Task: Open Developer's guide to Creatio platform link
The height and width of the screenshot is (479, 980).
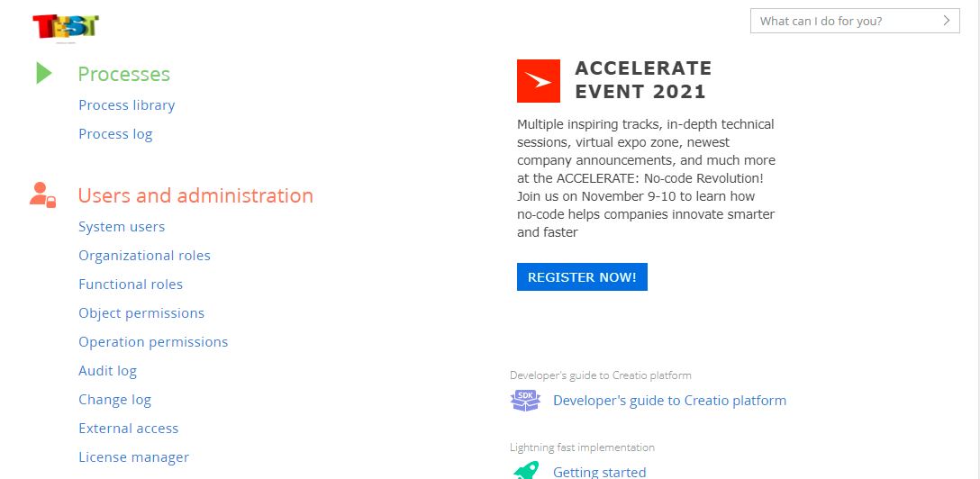Action: coord(669,401)
